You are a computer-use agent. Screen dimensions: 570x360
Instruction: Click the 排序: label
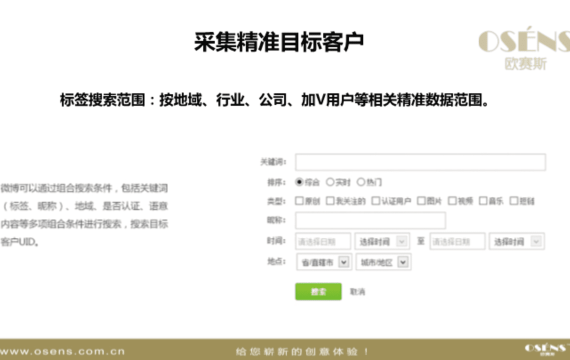[277, 182]
